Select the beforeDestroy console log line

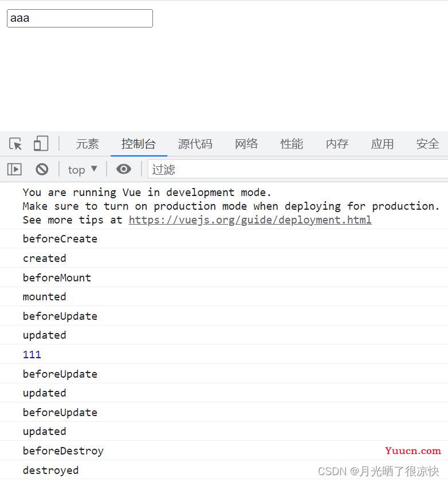tap(224, 450)
